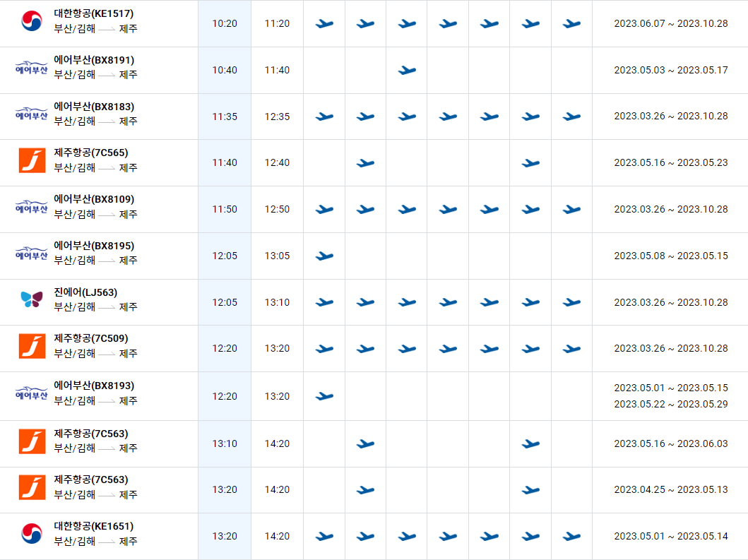Image resolution: width=748 pixels, height=560 pixels.
Task: Click the period 2023.05.01 ~ 2023.05.15
Action: coord(671,388)
